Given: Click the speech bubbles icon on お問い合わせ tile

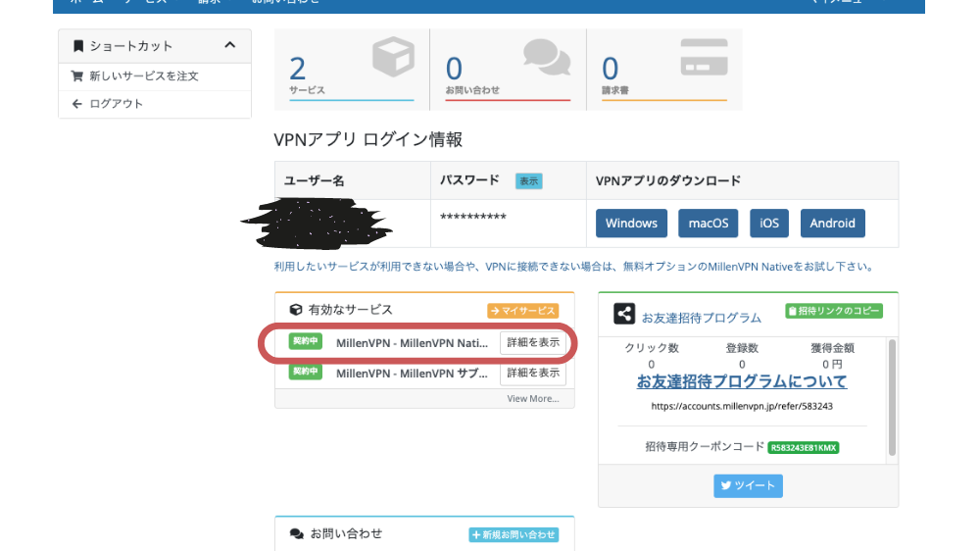Looking at the screenshot, I should (x=547, y=57).
